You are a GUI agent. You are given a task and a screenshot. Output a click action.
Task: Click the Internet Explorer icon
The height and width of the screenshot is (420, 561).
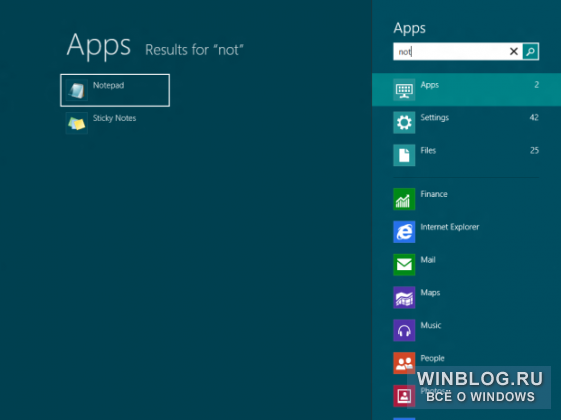404,232
